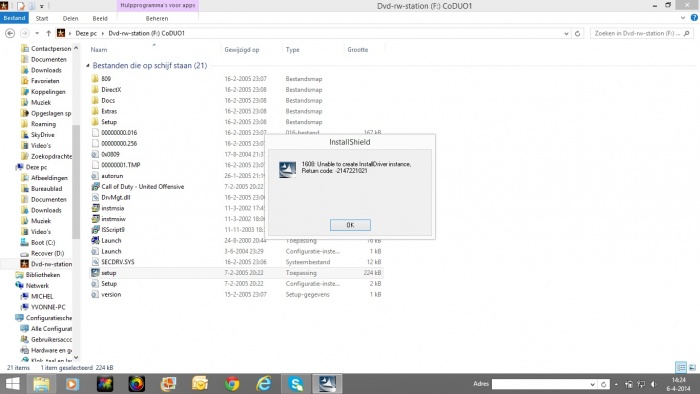Open Google Chrome from the taskbar
Image resolution: width=700 pixels, height=394 pixels.
[x=232, y=384]
